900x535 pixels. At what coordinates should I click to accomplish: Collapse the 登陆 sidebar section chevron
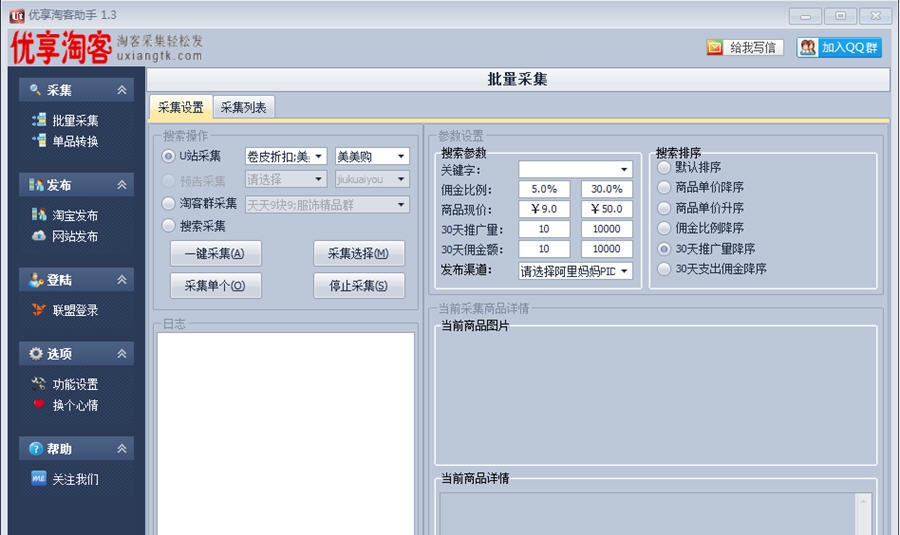point(122,280)
